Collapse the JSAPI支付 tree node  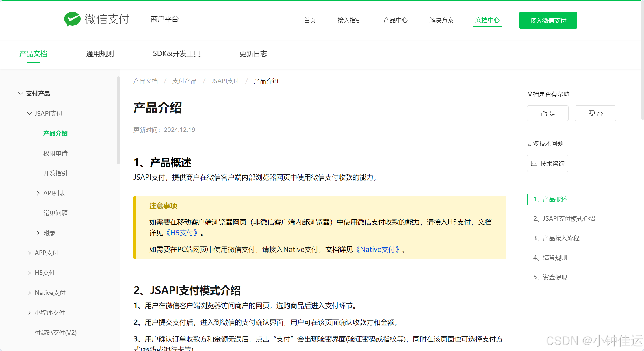click(29, 114)
